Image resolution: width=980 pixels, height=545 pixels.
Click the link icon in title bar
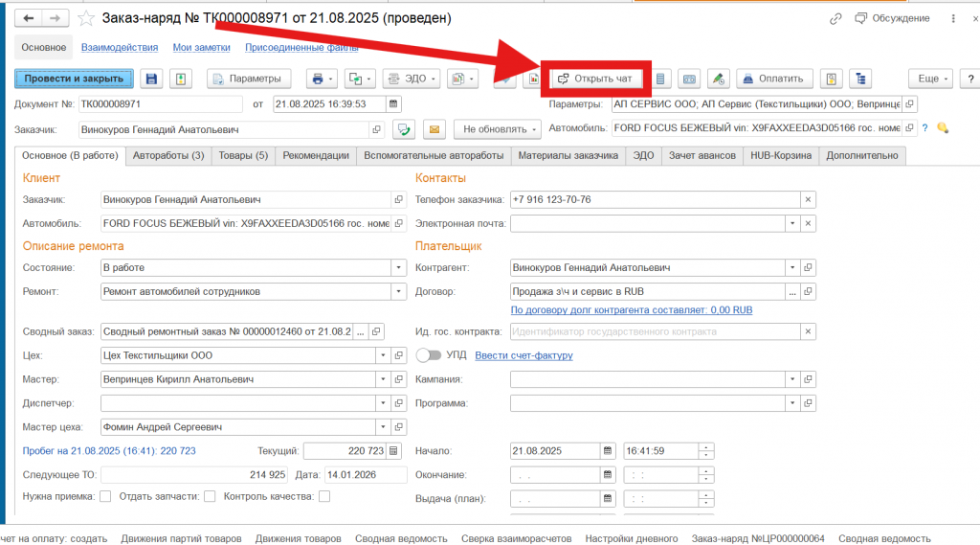point(835,18)
